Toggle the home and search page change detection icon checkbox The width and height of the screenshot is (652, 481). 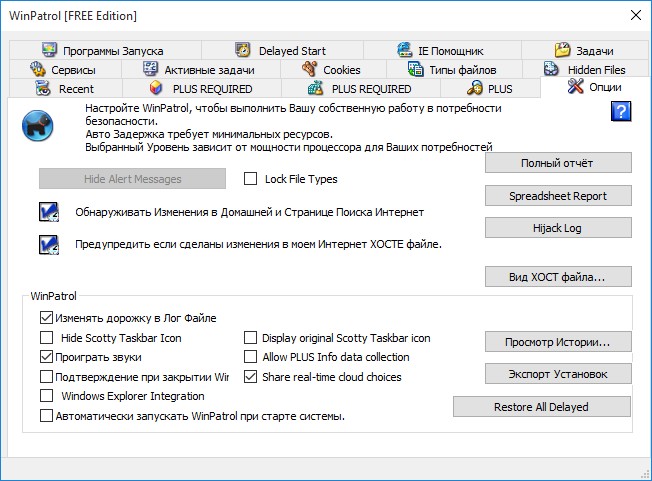(49, 212)
